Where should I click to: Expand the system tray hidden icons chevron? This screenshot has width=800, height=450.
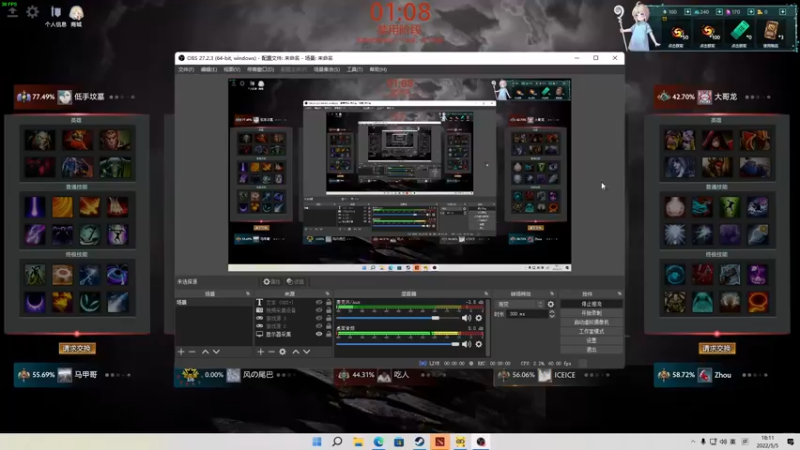(x=693, y=442)
